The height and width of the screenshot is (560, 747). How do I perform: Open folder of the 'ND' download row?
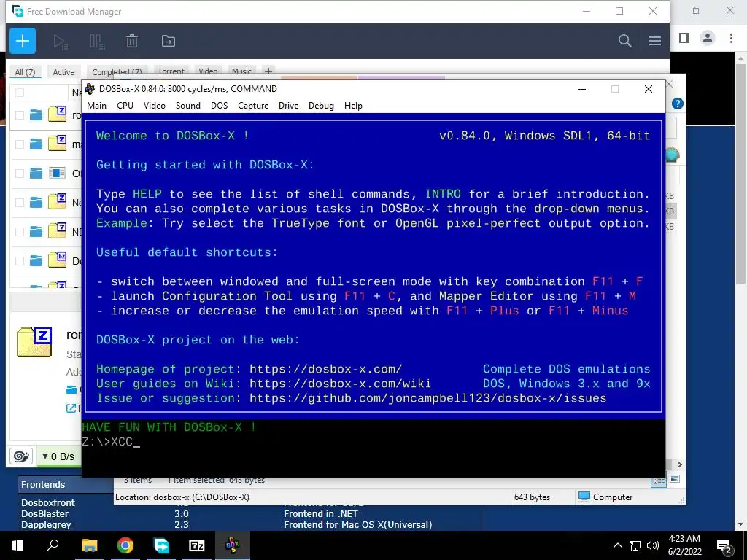pyautogui.click(x=36, y=231)
